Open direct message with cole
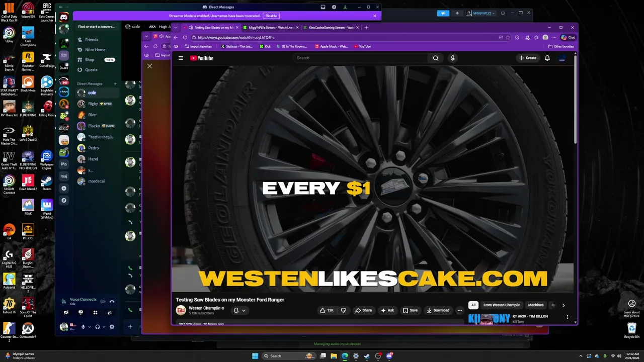Viewport: 644px width, 362px height. 97,93
